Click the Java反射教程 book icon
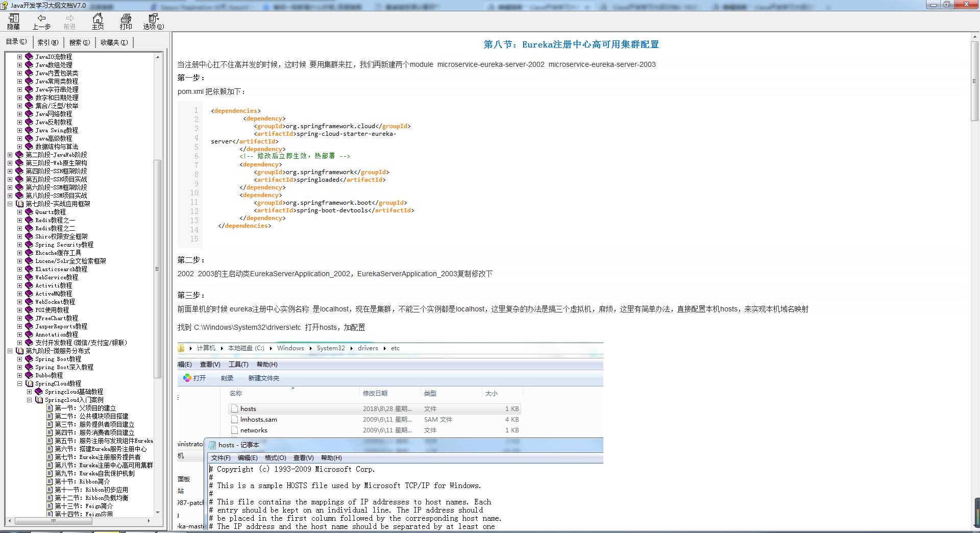Viewport: 980px width, 533px height. tap(29, 122)
